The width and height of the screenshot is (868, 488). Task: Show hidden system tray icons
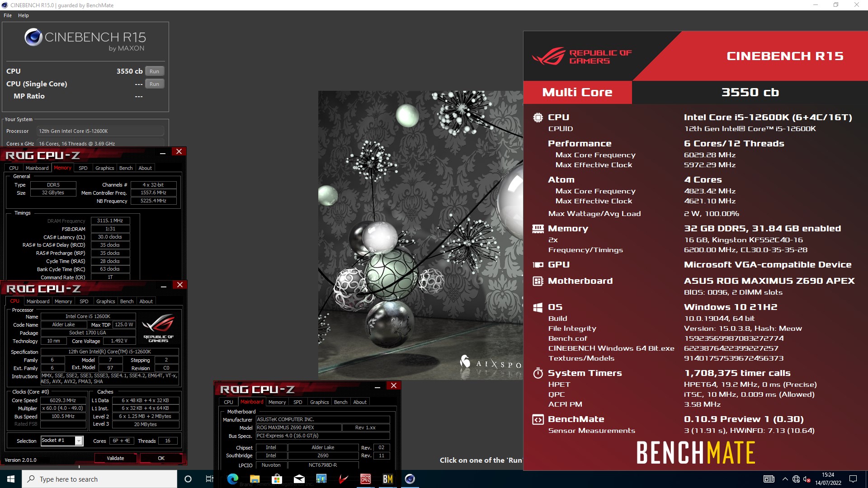[785, 479]
